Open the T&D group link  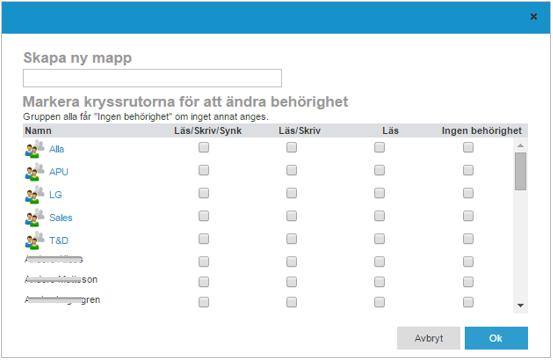(59, 241)
